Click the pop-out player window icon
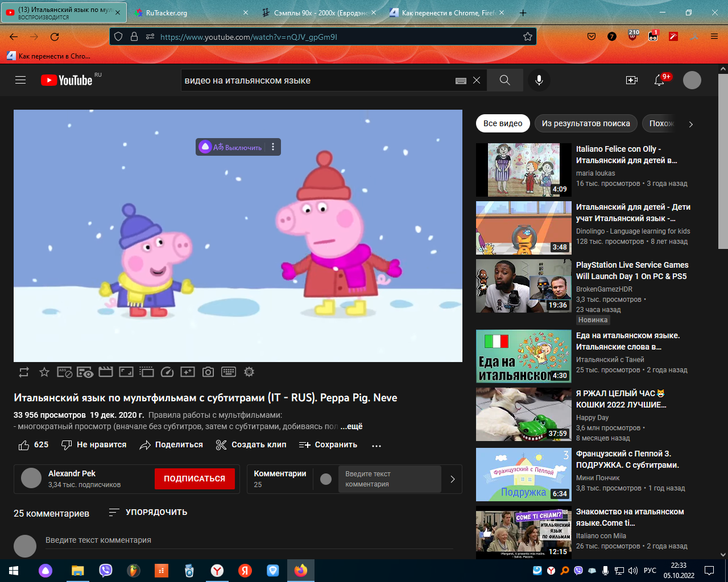The width and height of the screenshot is (728, 582). [147, 372]
